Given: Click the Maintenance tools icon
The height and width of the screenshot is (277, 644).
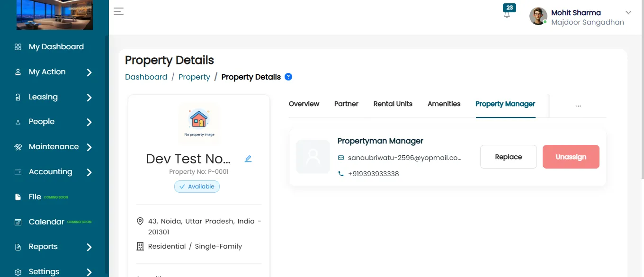Looking at the screenshot, I should tap(18, 147).
